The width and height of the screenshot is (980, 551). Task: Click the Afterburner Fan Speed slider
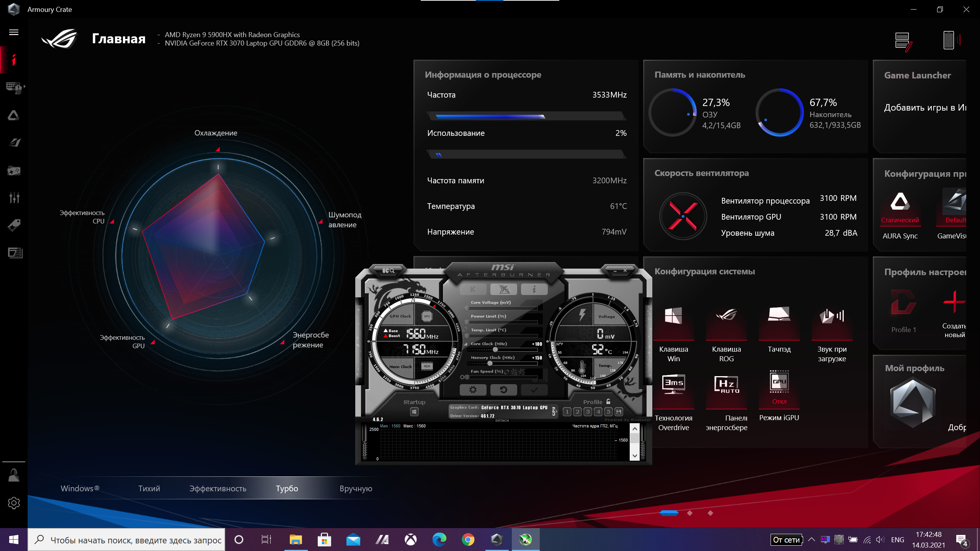(x=502, y=377)
